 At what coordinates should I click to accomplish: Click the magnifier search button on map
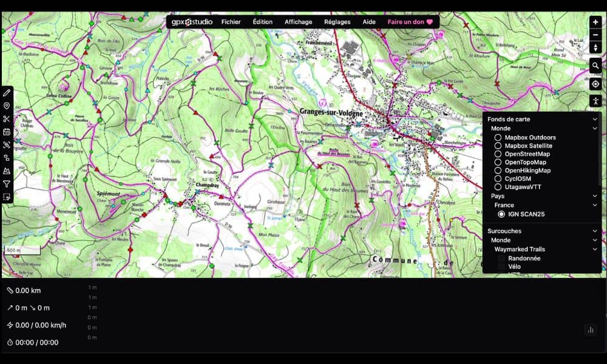[595, 66]
